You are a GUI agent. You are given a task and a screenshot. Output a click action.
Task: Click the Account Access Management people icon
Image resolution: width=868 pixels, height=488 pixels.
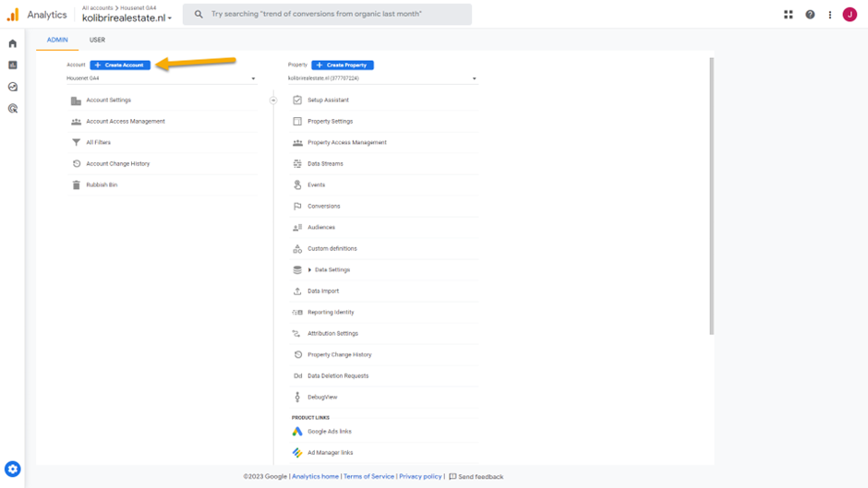coord(76,122)
